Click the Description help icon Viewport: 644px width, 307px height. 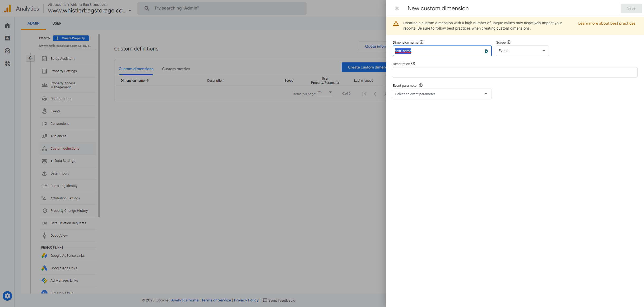pyautogui.click(x=413, y=63)
